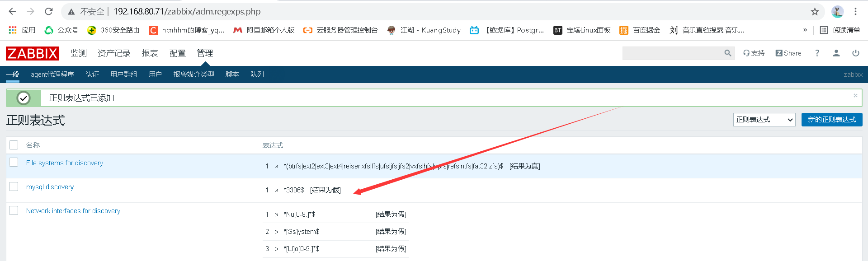Open the Chrome three-dot menu
This screenshot has height=261, width=868.
tap(855, 12)
